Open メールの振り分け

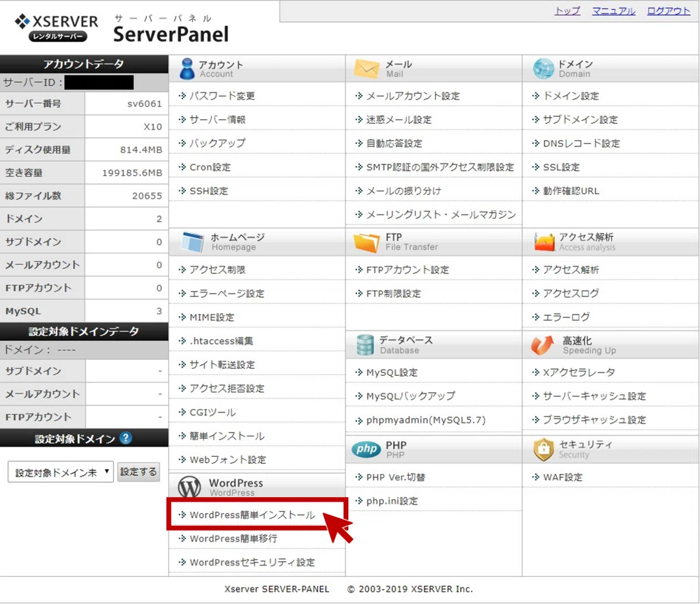[x=404, y=191]
